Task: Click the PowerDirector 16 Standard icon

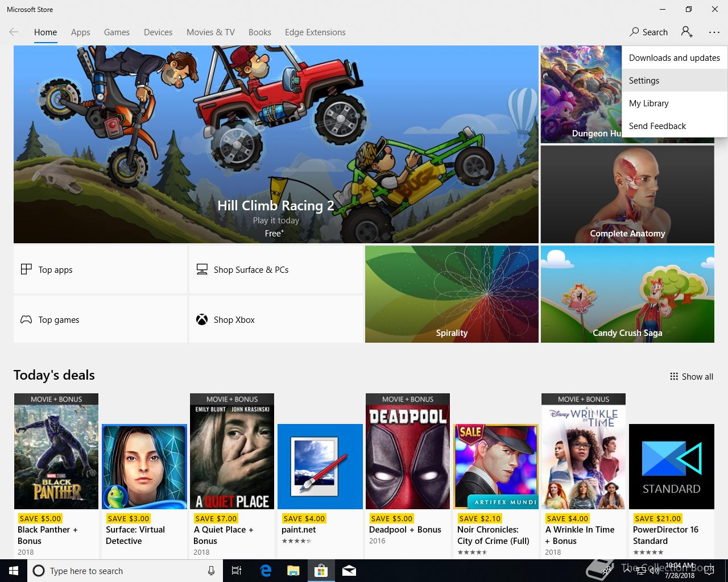Action: pyautogui.click(x=672, y=467)
